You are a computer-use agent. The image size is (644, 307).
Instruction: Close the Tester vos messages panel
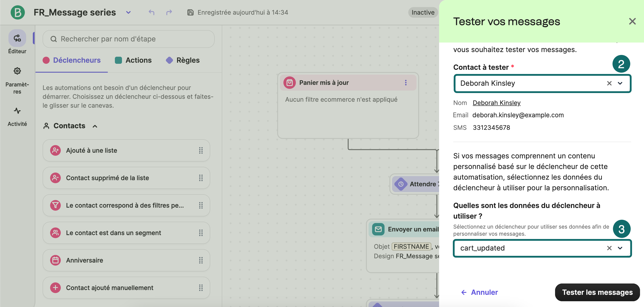tap(632, 21)
